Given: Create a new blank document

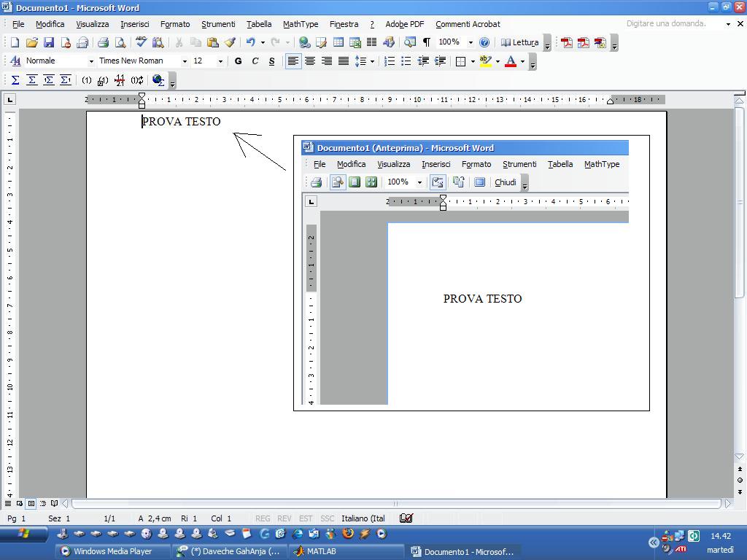Looking at the screenshot, I should [x=15, y=42].
